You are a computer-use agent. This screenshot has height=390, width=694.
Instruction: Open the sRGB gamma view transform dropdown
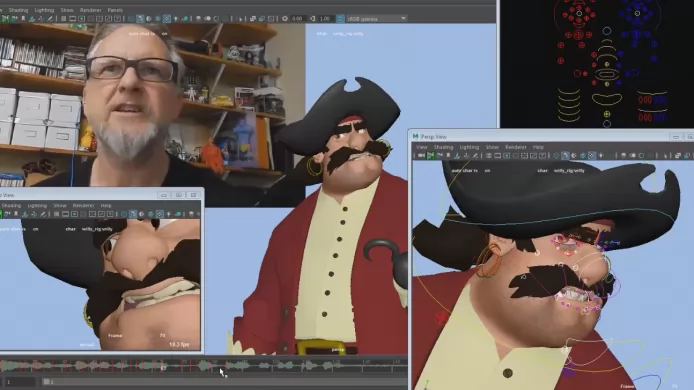tap(376, 19)
